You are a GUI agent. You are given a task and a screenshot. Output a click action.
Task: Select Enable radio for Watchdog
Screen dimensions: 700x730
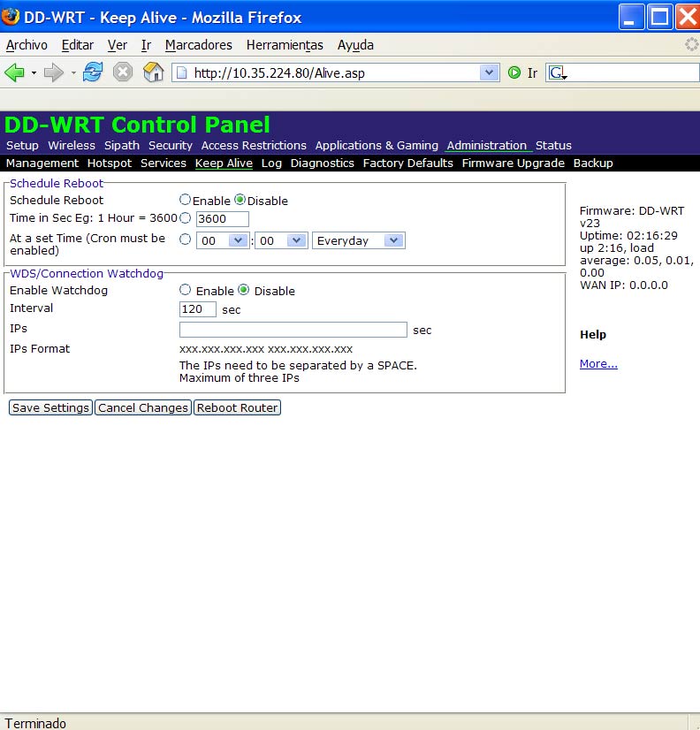[x=185, y=290]
